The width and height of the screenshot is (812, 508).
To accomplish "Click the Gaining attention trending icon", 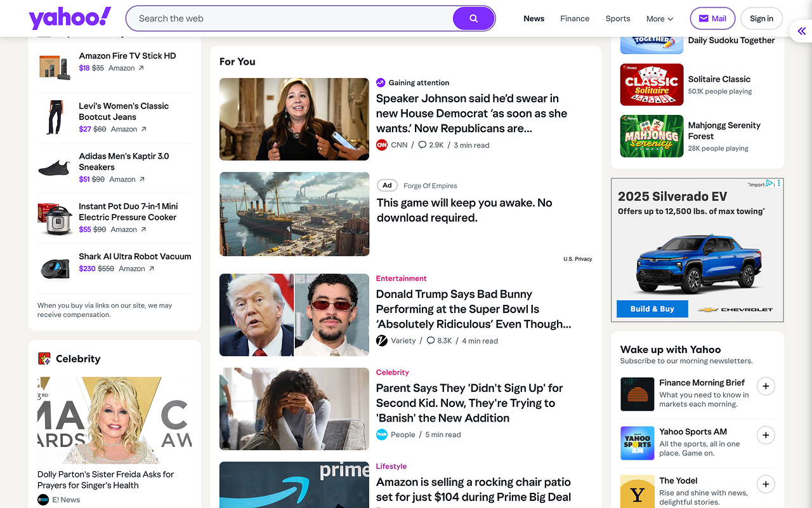I will (381, 83).
